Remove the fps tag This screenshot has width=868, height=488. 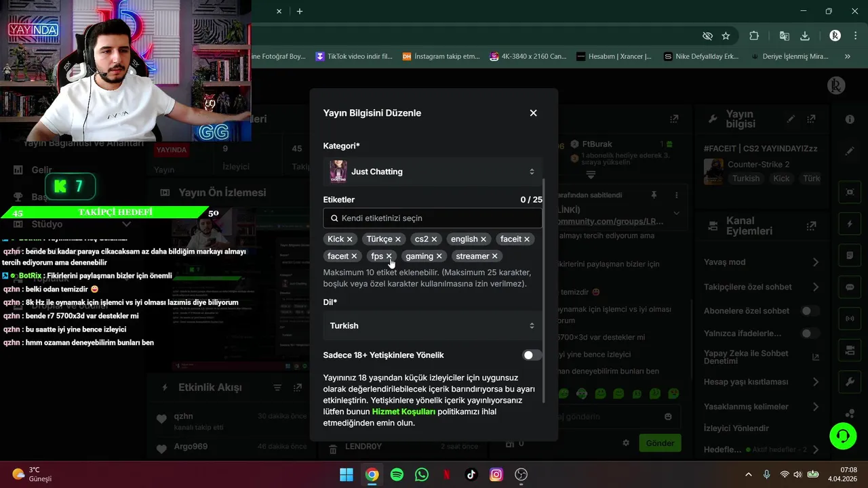pos(389,256)
